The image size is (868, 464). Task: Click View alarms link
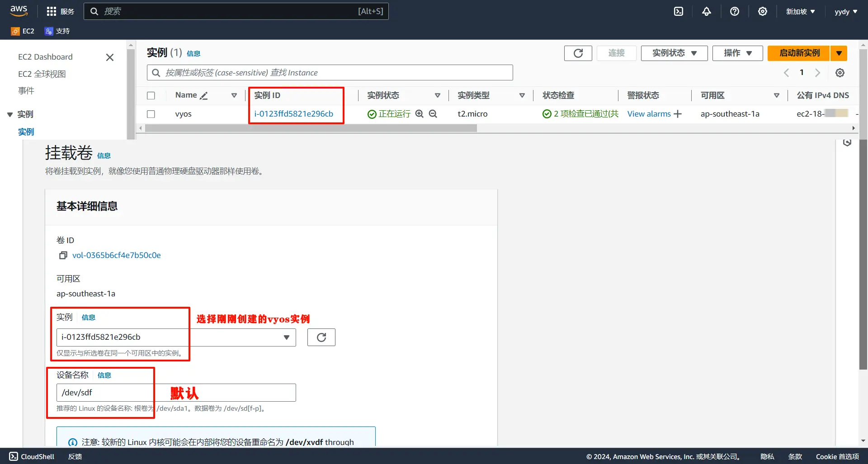click(x=649, y=114)
